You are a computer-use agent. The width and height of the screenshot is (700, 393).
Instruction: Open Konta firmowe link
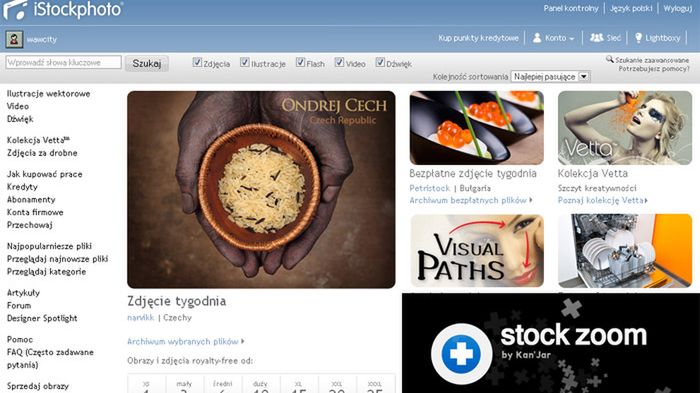(x=35, y=213)
